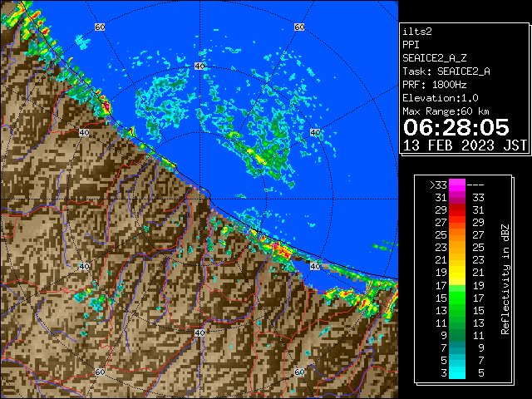Image resolution: width=532 pixels, height=399 pixels.
Task: Click the dark green 9–11 dBZ legend band
Action: pos(457,335)
